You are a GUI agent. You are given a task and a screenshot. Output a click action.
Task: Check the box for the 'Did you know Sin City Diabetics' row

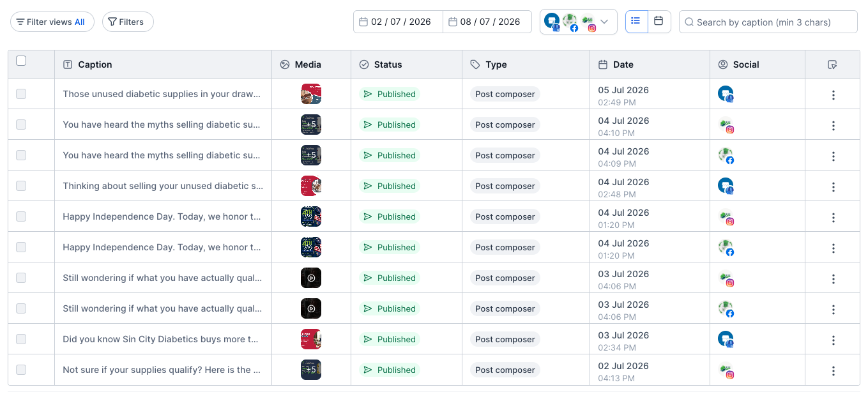click(21, 339)
